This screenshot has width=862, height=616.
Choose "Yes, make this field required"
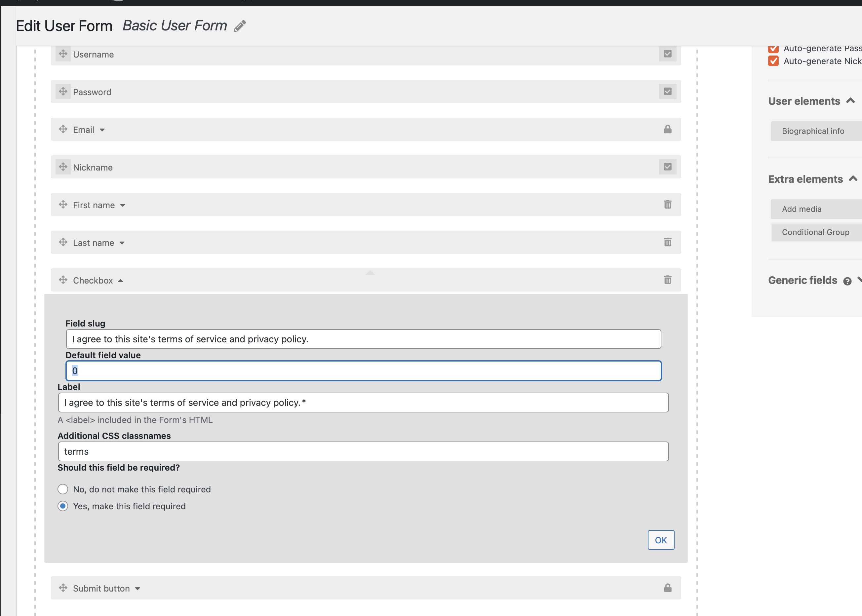63,506
